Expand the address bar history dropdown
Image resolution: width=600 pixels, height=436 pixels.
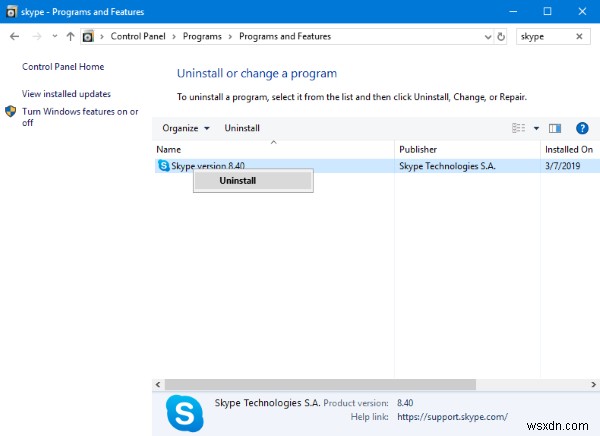(x=488, y=37)
